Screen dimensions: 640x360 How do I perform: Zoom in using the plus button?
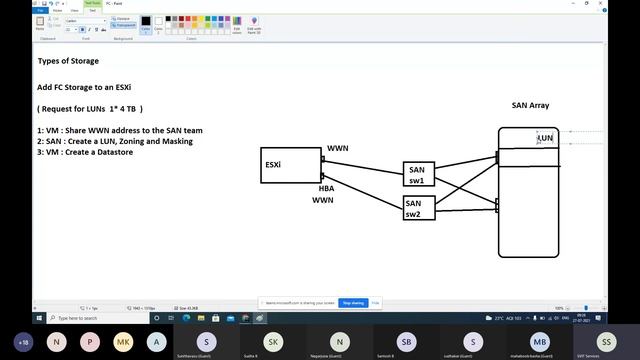(604, 308)
